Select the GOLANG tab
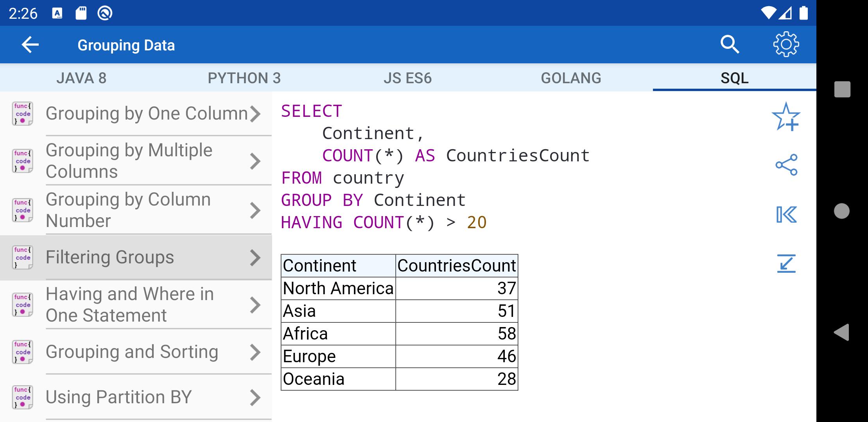This screenshot has height=422, width=868. [571, 78]
